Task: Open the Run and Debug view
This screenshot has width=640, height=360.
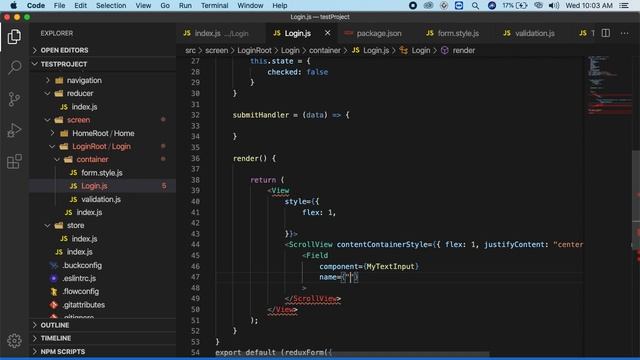Action: [x=14, y=130]
